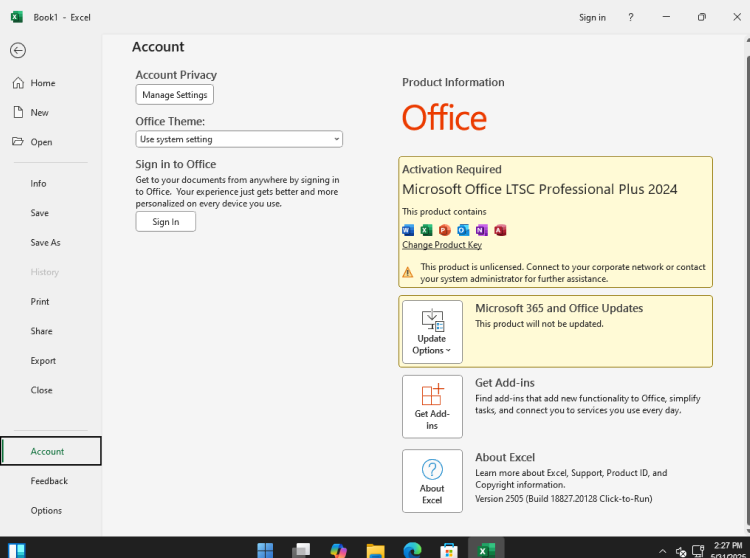Viewport: 750px width, 558px height.
Task: Open the Share page
Action: click(51, 331)
